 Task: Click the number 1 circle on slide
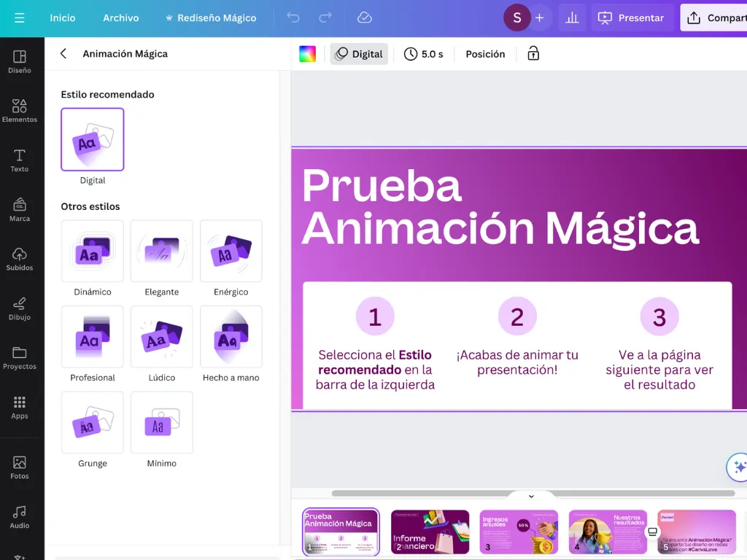(x=375, y=316)
